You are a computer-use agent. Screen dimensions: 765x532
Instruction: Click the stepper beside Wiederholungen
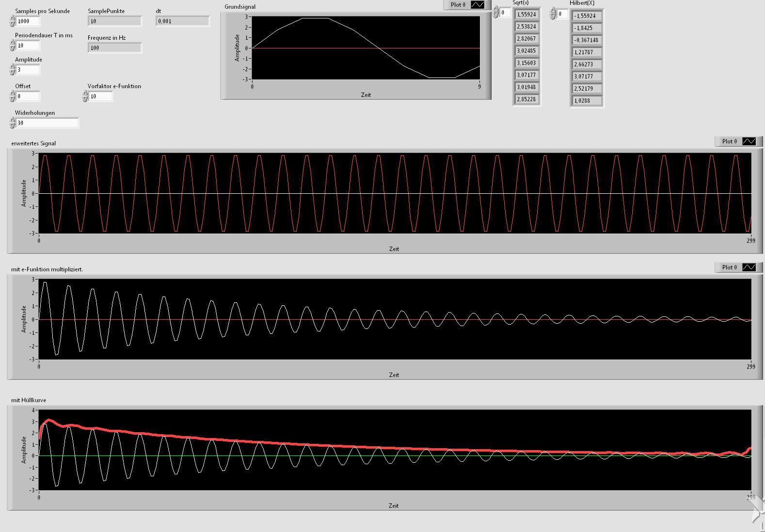click(12, 123)
